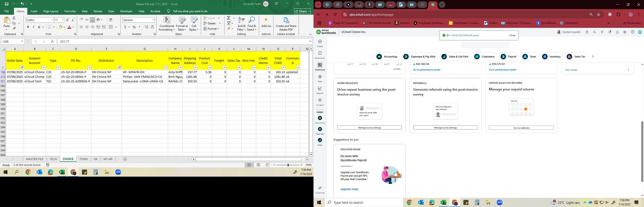Switch to the TXWH sheet tab
The height and width of the screenshot is (207, 644).
[84, 159]
